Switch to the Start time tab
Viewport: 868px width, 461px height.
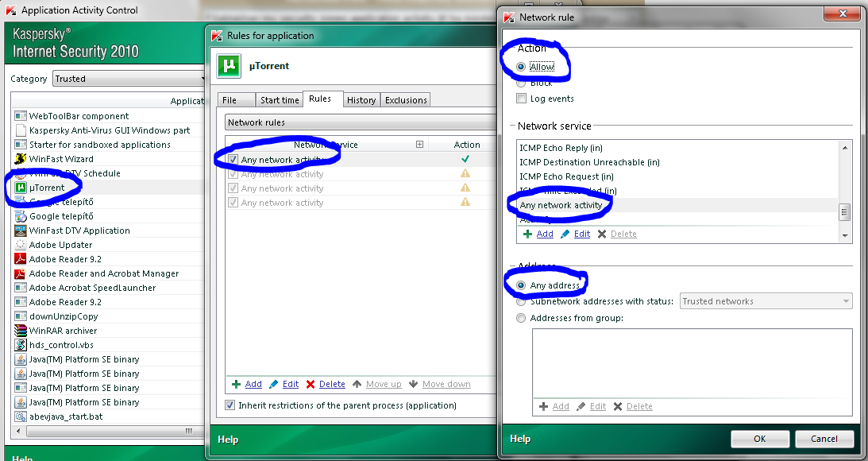pos(279,99)
